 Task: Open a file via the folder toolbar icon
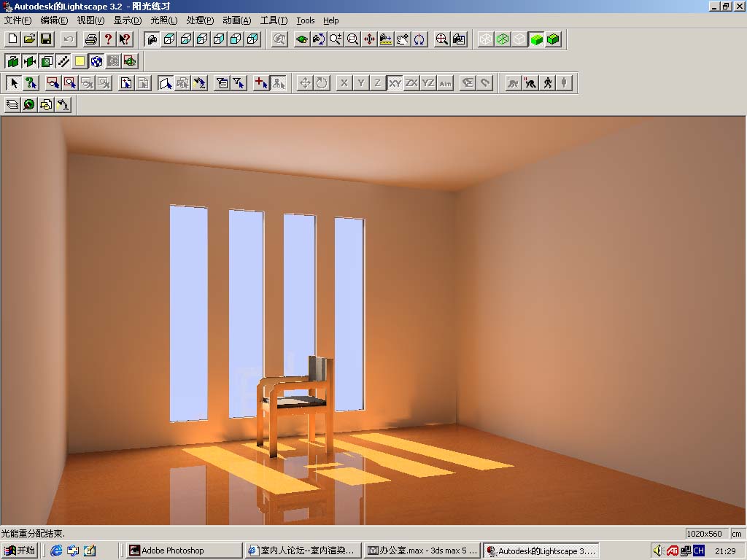(x=29, y=39)
